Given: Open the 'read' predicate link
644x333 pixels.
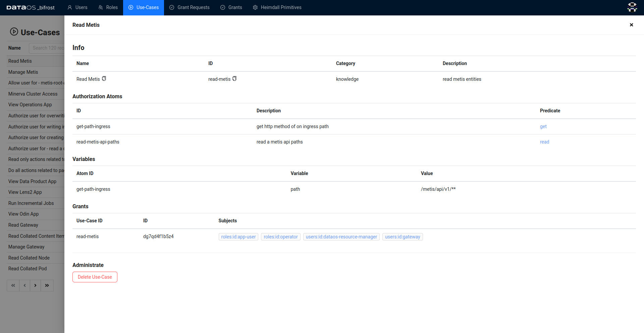Looking at the screenshot, I should (544, 142).
